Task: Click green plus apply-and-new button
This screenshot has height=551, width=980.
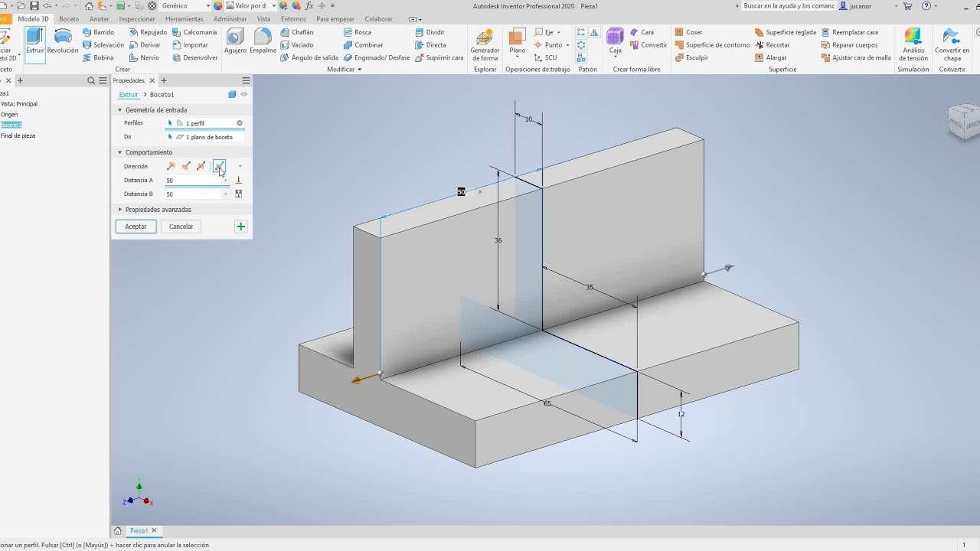Action: point(241,227)
